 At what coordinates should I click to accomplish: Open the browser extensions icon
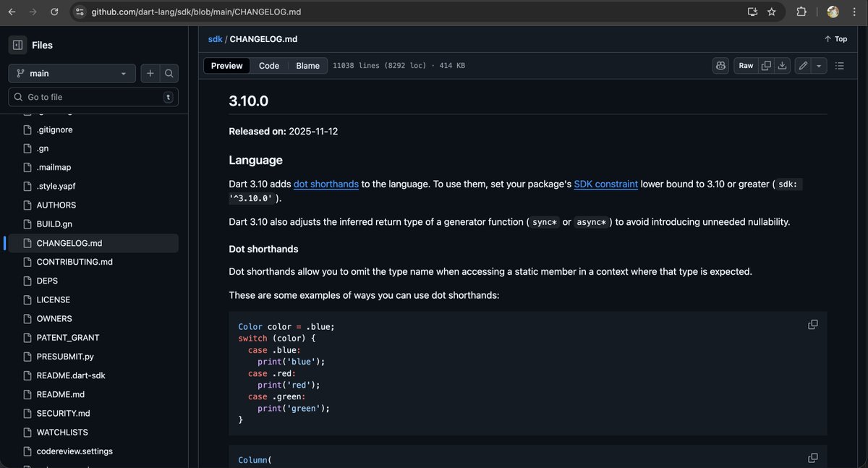tap(801, 12)
